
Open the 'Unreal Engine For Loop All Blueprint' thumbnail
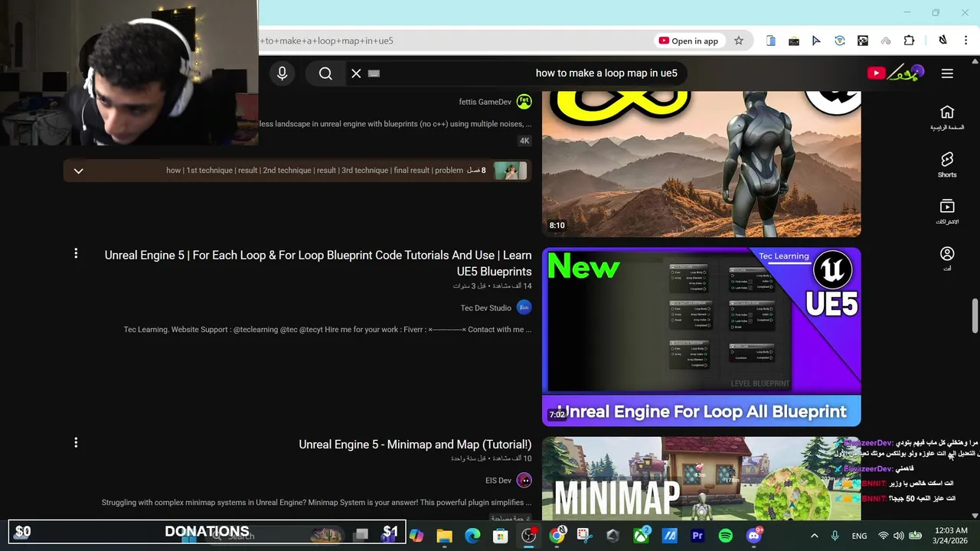pos(701,337)
